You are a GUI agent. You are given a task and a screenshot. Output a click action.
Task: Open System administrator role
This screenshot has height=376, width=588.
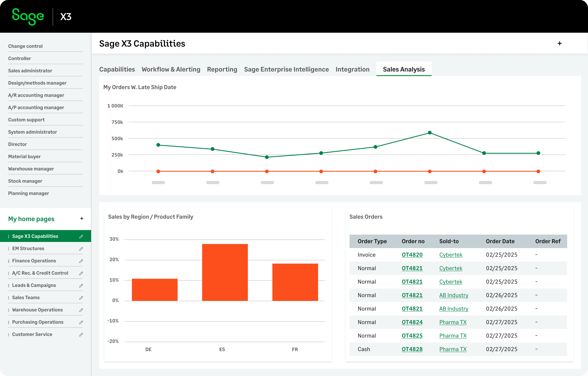coord(32,132)
